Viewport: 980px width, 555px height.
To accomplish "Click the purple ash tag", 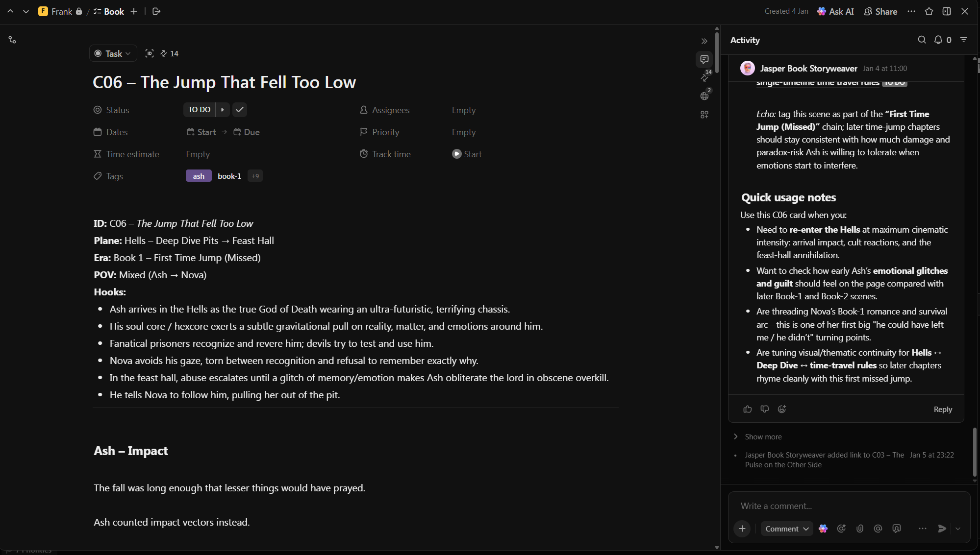I will click(199, 176).
